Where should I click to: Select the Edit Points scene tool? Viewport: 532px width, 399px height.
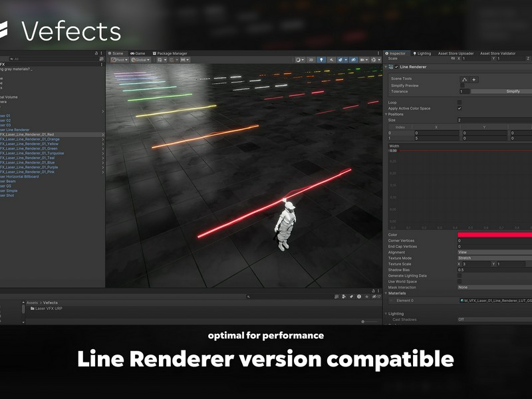pos(464,80)
